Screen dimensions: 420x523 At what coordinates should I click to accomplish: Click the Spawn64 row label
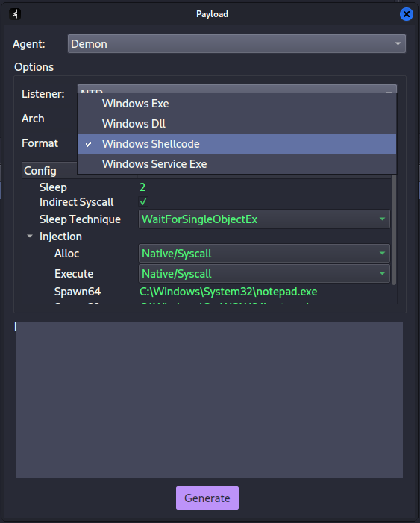78,292
